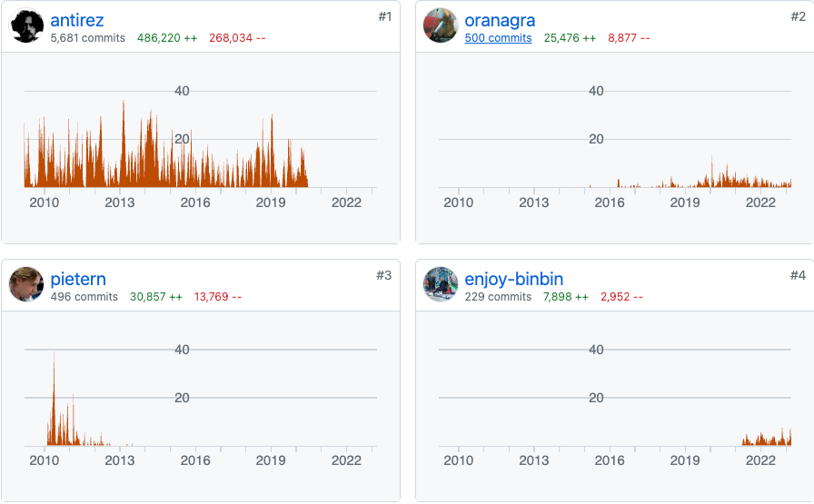This screenshot has width=814, height=504.
Task: Visit the oranagra username link
Action: 500,20
